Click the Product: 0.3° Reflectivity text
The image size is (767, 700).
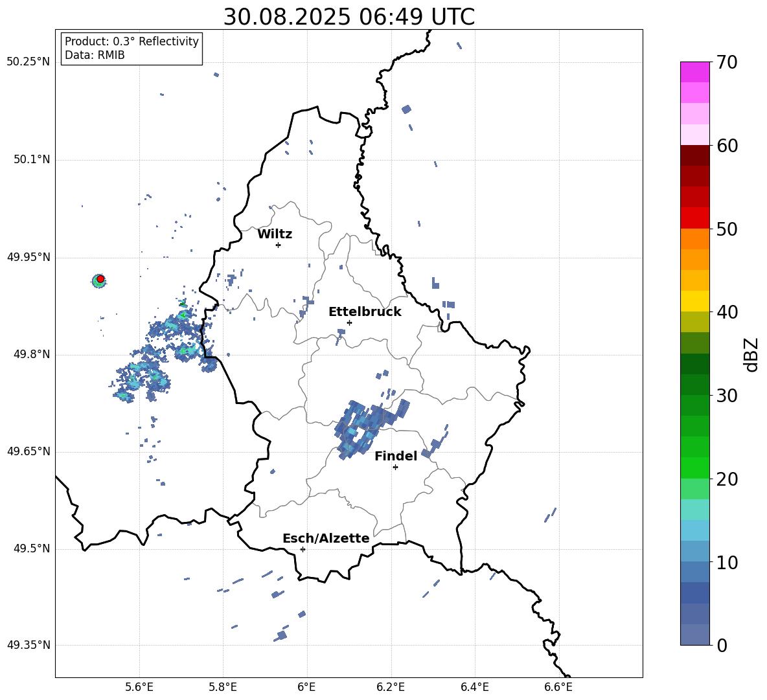[x=132, y=41]
